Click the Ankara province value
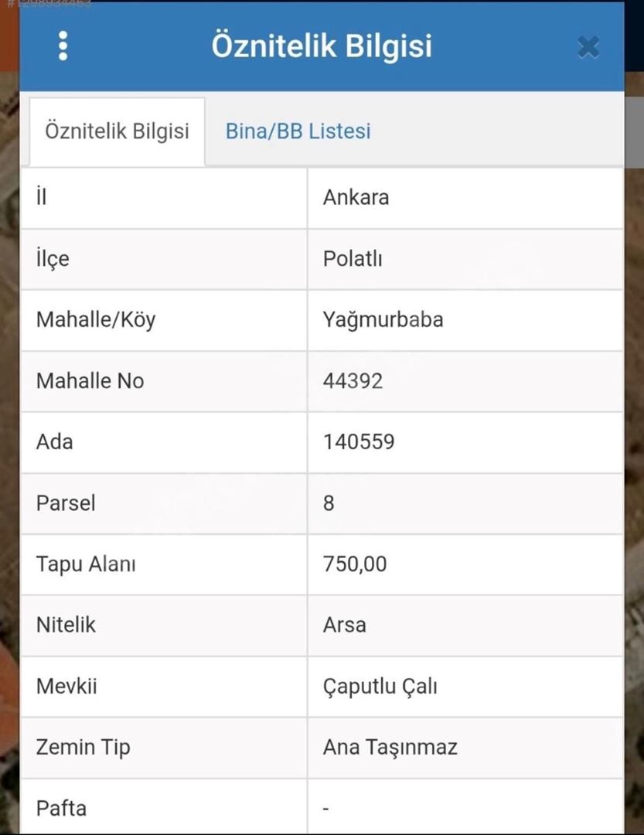 (x=356, y=198)
